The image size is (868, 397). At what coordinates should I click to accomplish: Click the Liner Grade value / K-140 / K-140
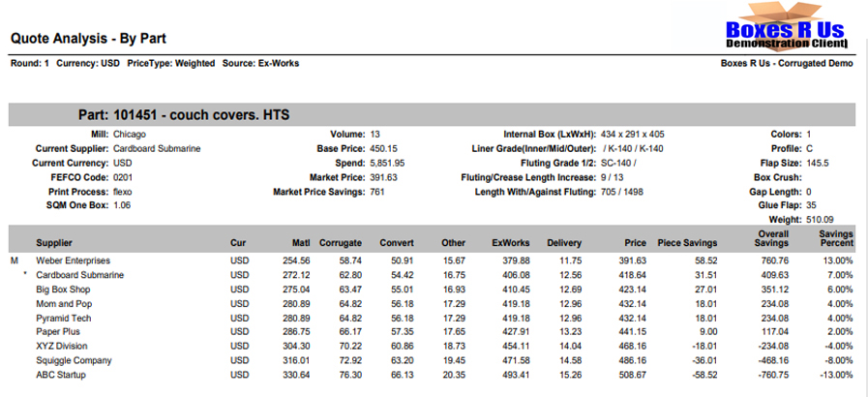(632, 148)
